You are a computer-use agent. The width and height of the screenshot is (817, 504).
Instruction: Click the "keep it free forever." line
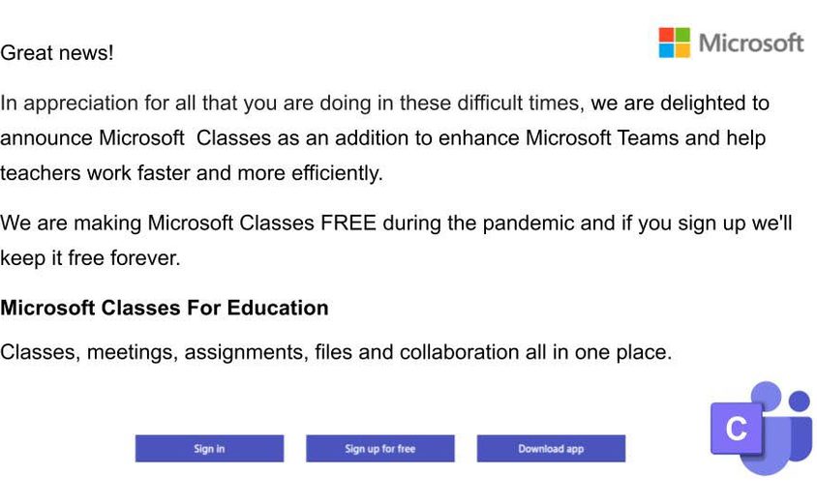click(90, 259)
